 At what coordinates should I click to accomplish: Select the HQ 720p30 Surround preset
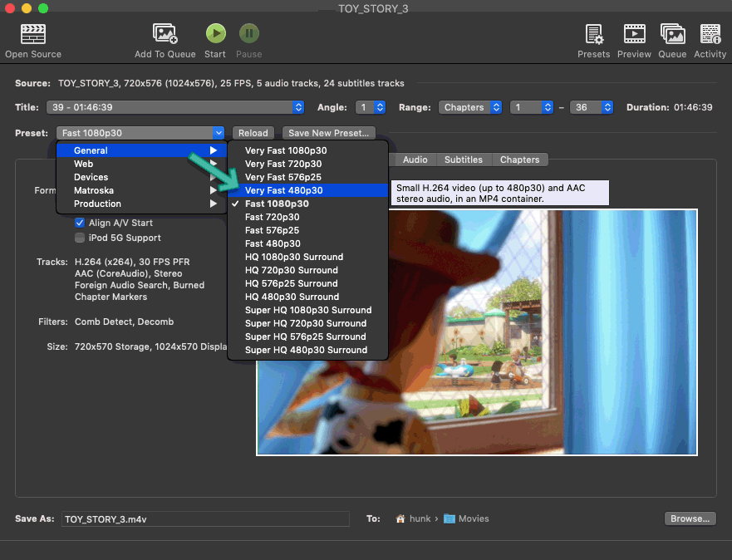(308, 270)
